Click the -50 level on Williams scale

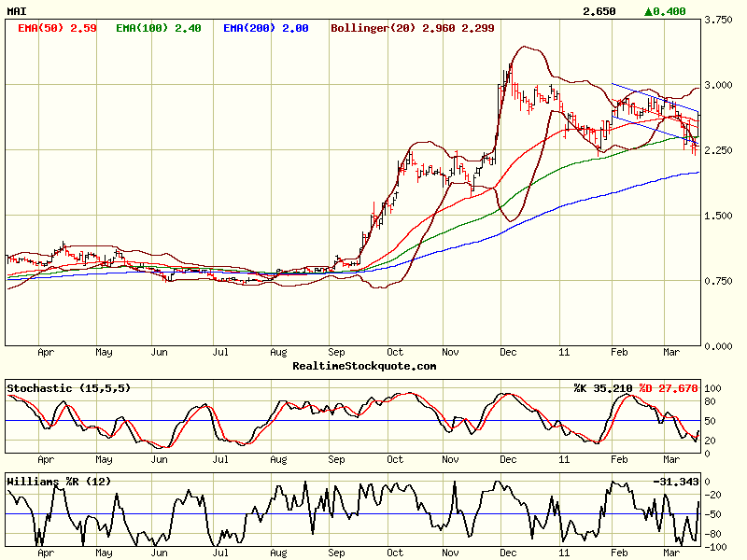(712, 515)
